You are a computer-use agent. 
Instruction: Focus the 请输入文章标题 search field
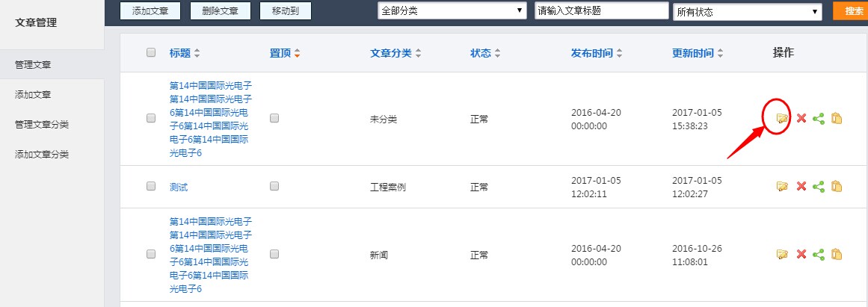(601, 10)
